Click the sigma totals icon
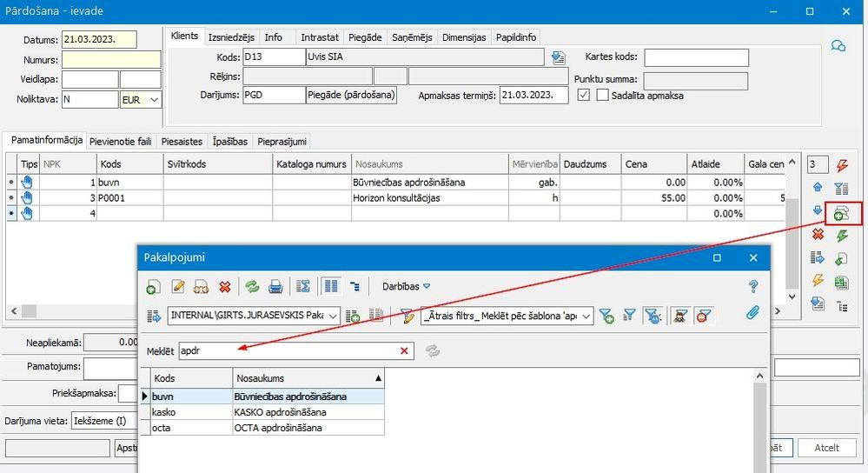Image resolution: width=868 pixels, height=473 pixels. (x=303, y=286)
